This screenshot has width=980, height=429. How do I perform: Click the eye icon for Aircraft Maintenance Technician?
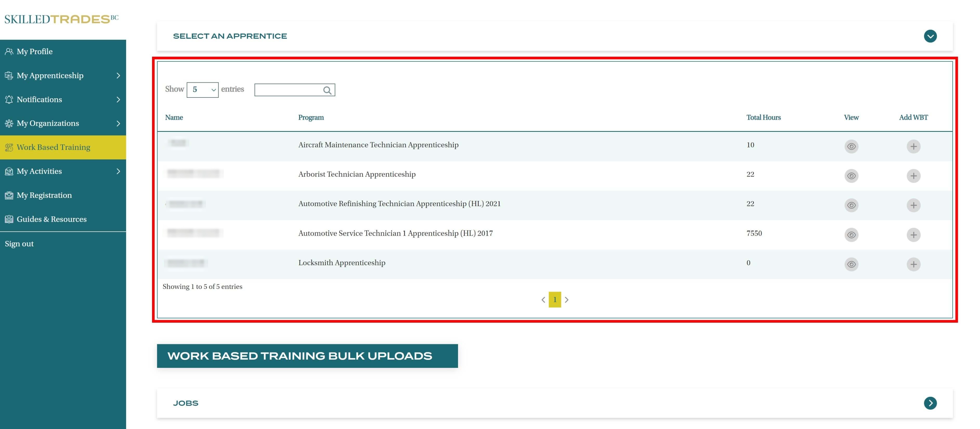pyautogui.click(x=851, y=147)
